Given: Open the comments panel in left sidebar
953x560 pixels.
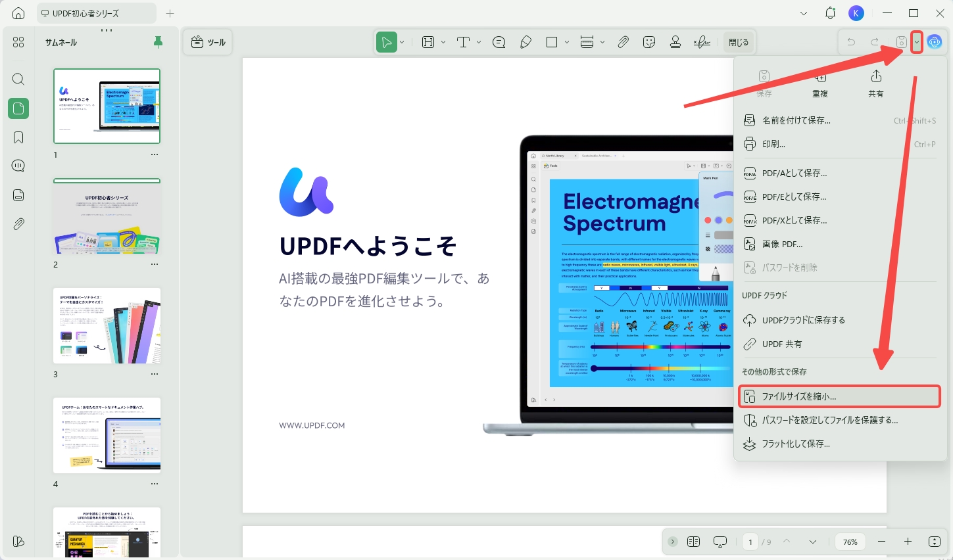Looking at the screenshot, I should tap(18, 166).
